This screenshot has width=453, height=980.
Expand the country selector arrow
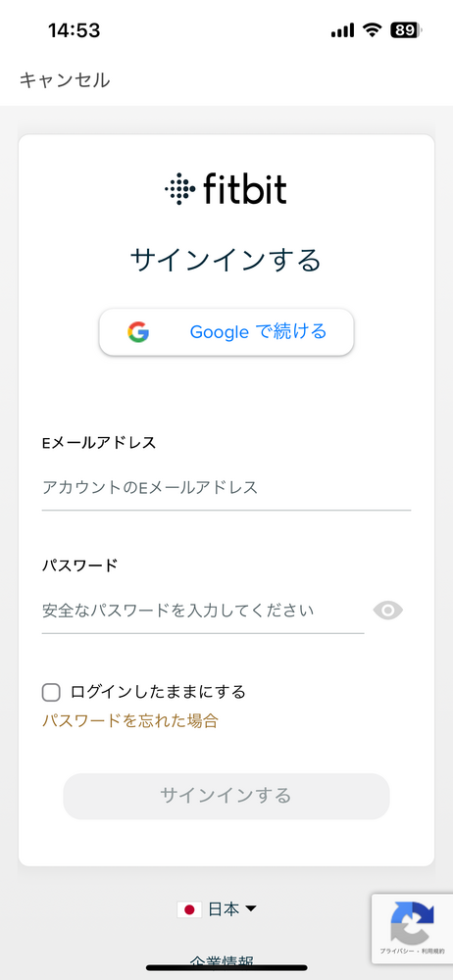click(251, 909)
